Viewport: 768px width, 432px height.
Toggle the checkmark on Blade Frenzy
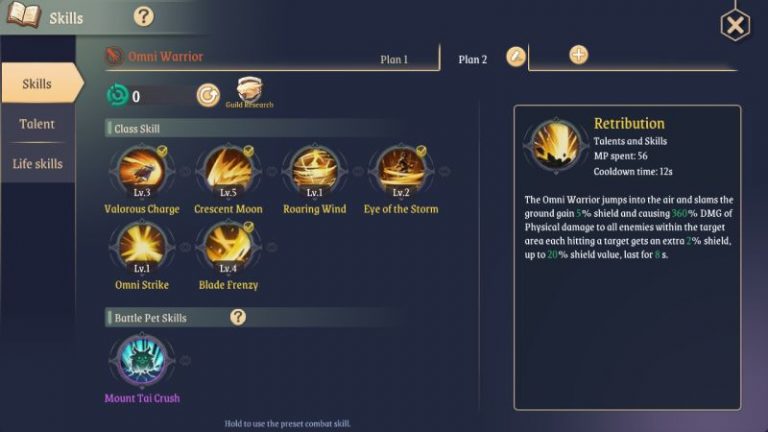[x=249, y=227]
